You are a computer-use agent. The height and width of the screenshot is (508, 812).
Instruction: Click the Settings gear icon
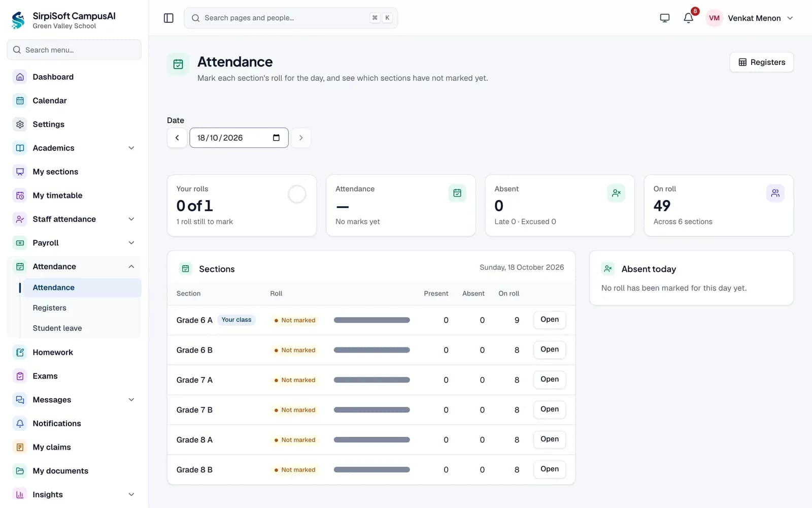click(20, 124)
